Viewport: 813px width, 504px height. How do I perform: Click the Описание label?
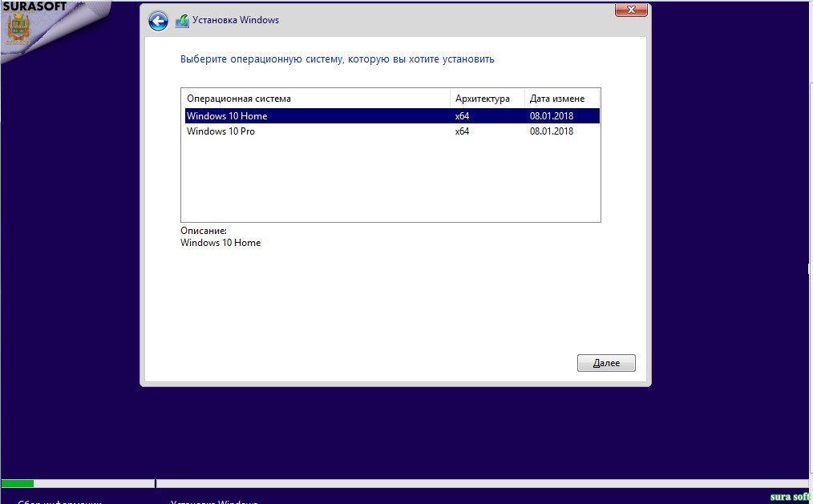[204, 231]
